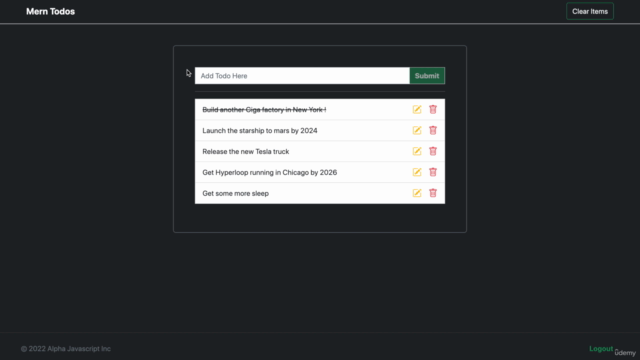Edit the 'Build another Giga factory' todo
Viewport: 640px width, 360px height.
click(417, 109)
